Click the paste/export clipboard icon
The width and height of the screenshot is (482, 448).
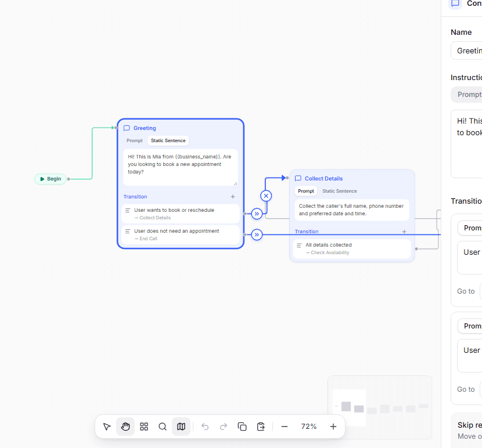click(x=261, y=427)
